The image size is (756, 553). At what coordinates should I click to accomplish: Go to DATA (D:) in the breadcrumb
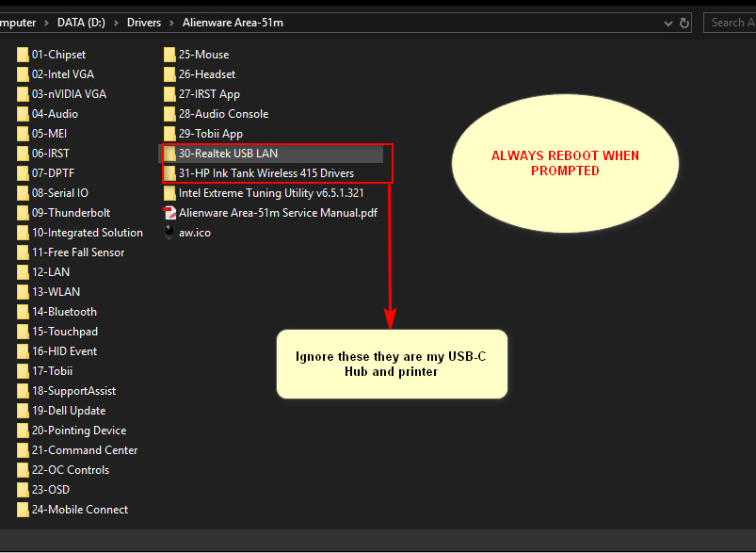click(81, 23)
